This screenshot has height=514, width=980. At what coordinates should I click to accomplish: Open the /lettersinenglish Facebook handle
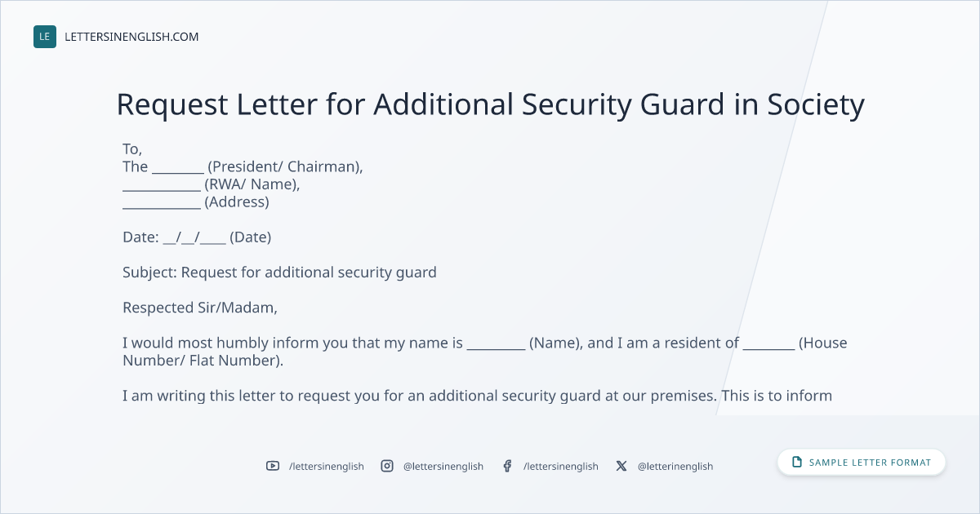pyautogui.click(x=561, y=466)
